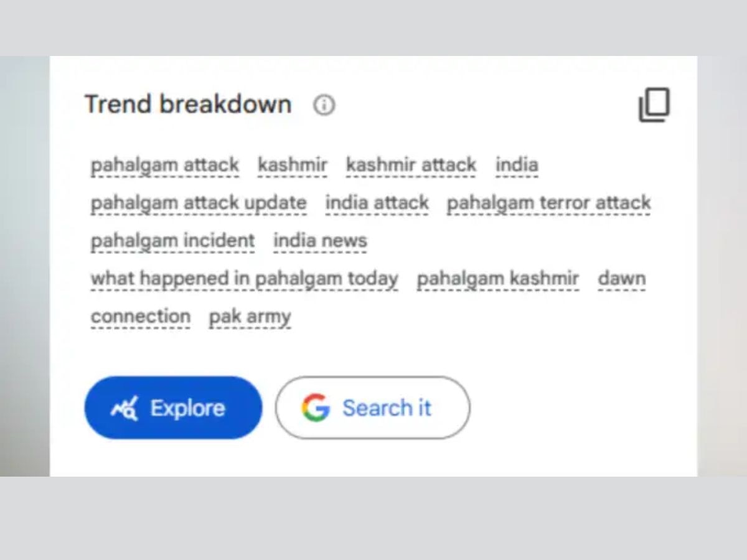Open the info icon beside Trend breakdown
747x560 pixels.
[x=324, y=105]
